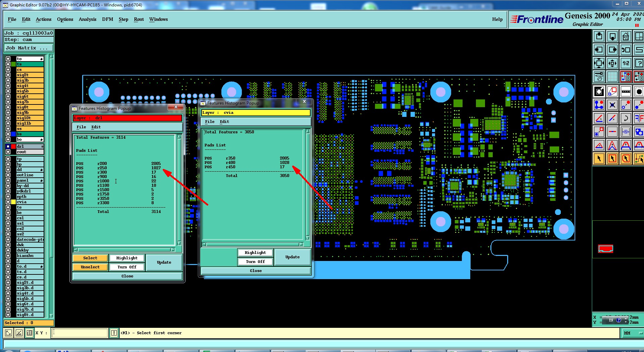
Task: Click Update in the cvia histogram popup
Action: click(x=292, y=257)
